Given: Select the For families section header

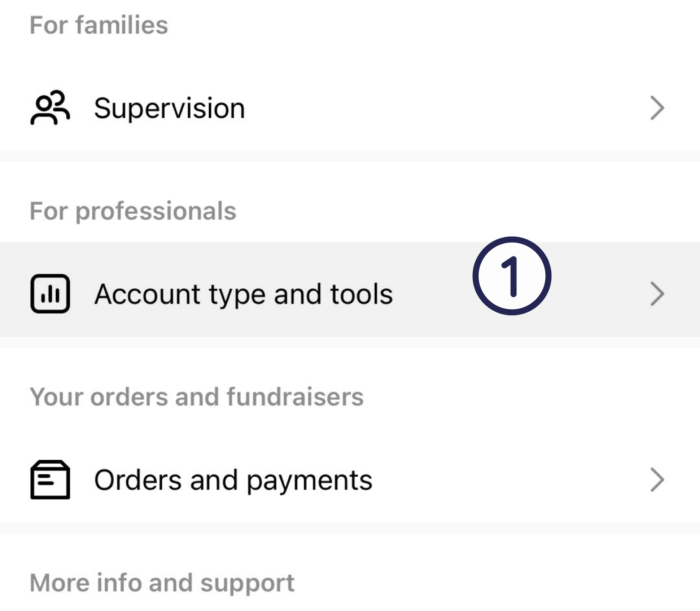Looking at the screenshot, I should tap(99, 25).
